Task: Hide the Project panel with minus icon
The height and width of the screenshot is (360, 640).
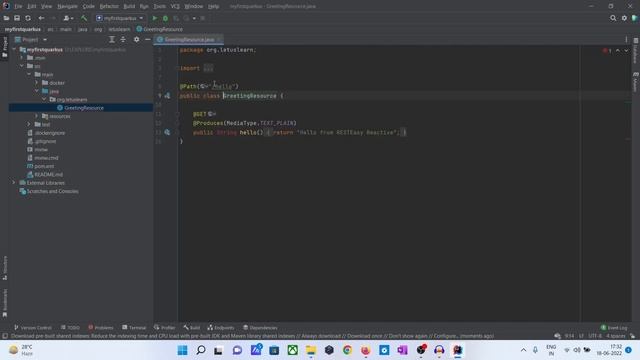Action: (x=147, y=40)
